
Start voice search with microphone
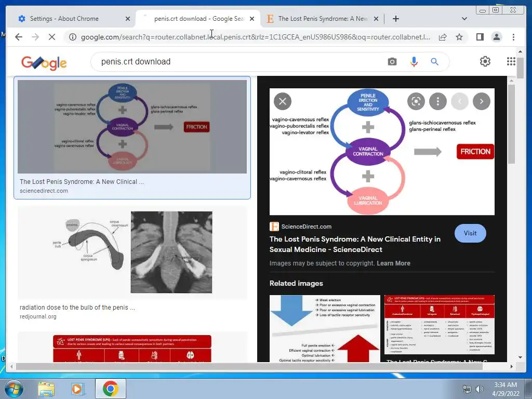(414, 62)
